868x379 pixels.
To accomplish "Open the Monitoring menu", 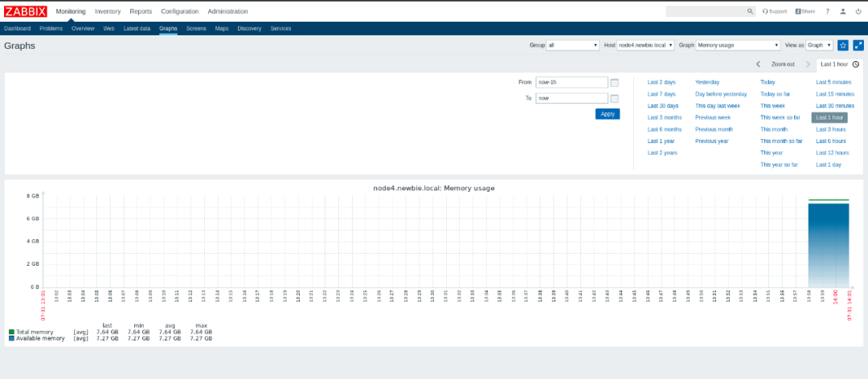I will click(71, 11).
